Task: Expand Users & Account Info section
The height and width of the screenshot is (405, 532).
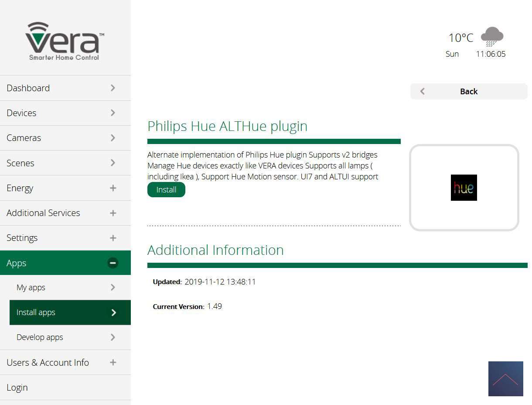Action: click(x=113, y=363)
